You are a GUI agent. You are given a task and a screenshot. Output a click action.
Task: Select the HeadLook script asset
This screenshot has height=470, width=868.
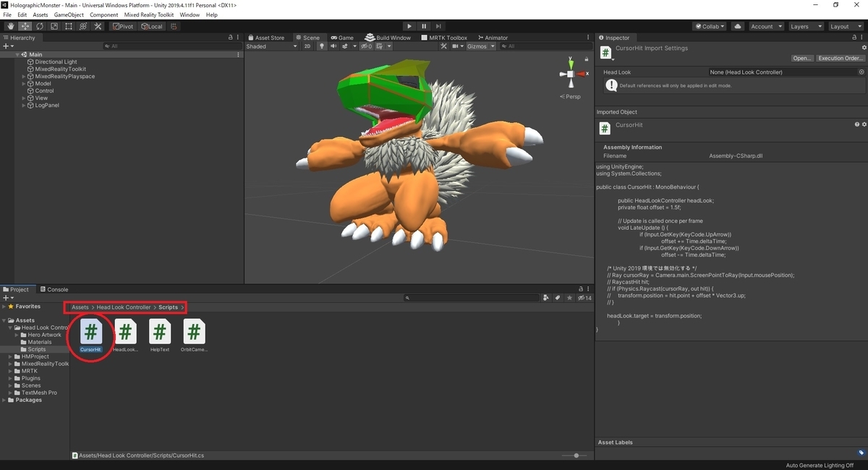[125, 336]
